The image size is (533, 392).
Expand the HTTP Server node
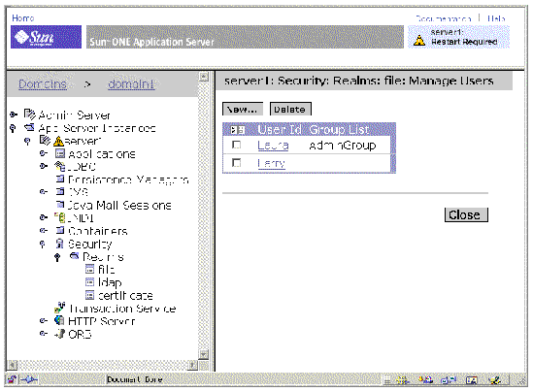coord(43,320)
